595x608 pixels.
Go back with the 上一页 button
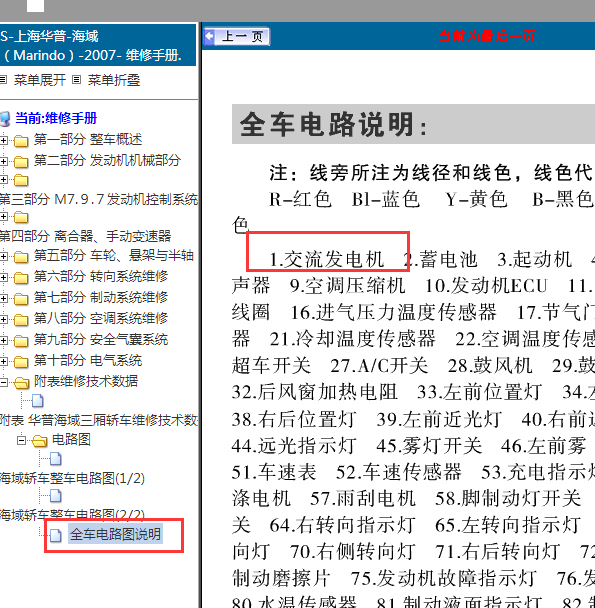click(237, 37)
